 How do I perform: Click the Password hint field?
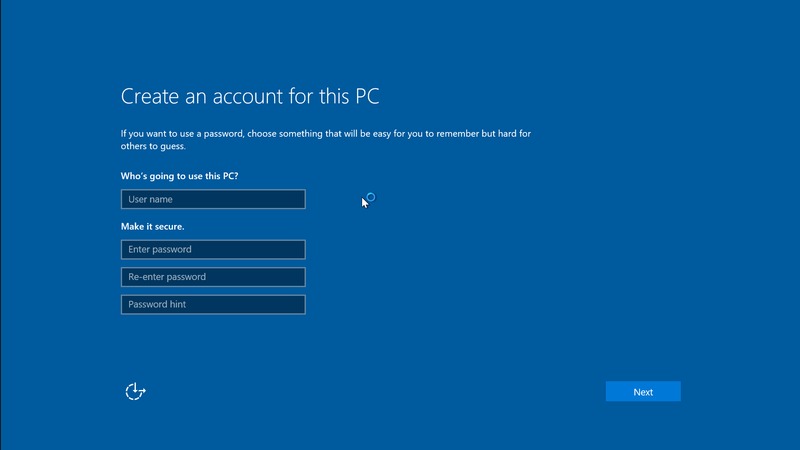coord(213,304)
